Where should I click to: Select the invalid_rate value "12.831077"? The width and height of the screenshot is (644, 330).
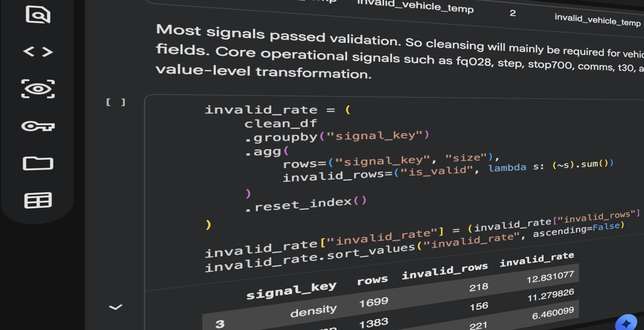tap(550, 277)
